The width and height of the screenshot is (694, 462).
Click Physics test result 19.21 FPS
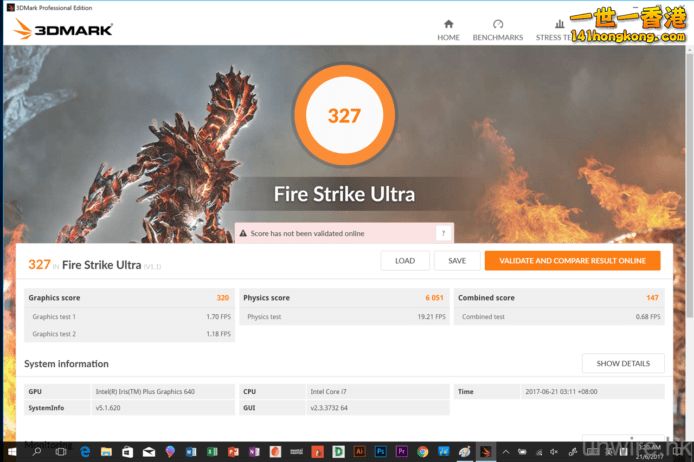(x=432, y=316)
